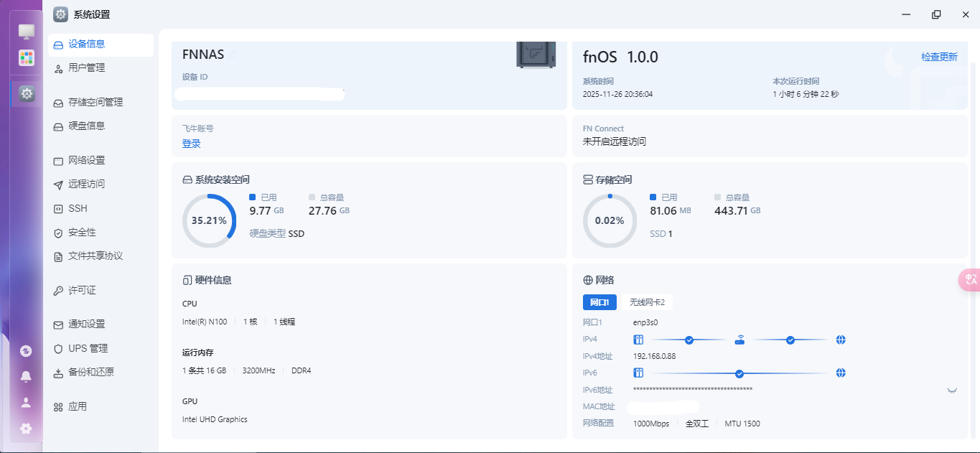
Task: Click the 远程访问 paper-plane icon
Action: (59, 185)
